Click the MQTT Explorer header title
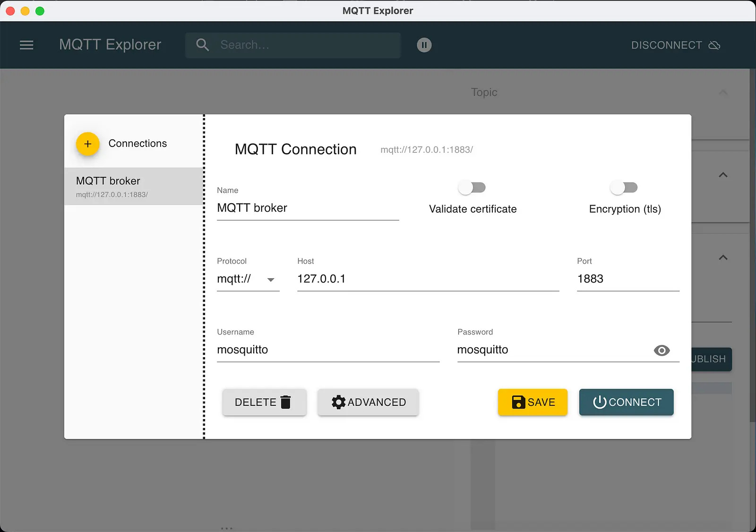The width and height of the screenshot is (756, 532). pos(110,45)
